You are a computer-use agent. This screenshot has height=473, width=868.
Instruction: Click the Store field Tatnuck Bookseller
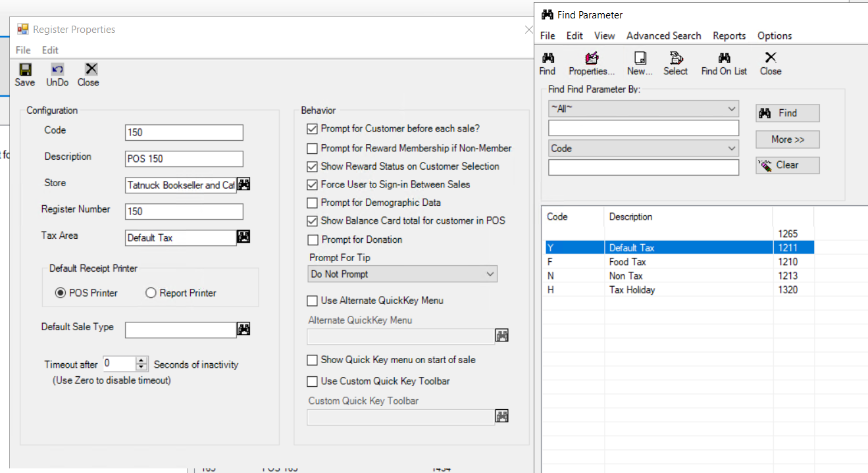click(x=181, y=185)
